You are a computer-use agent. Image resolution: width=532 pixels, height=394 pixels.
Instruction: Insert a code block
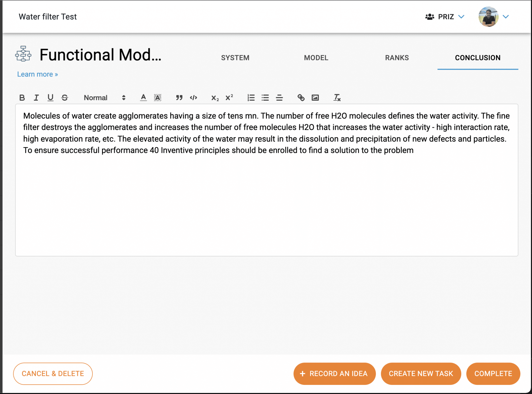[x=193, y=98]
